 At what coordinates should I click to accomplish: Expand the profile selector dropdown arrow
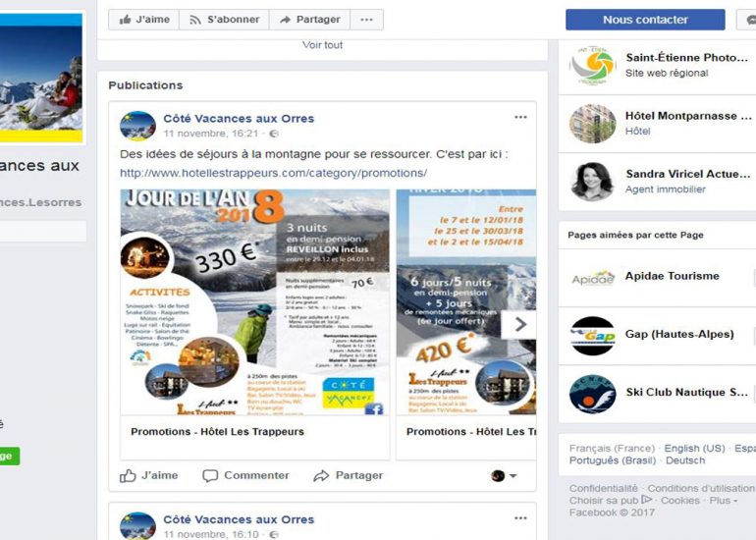pos(513,476)
